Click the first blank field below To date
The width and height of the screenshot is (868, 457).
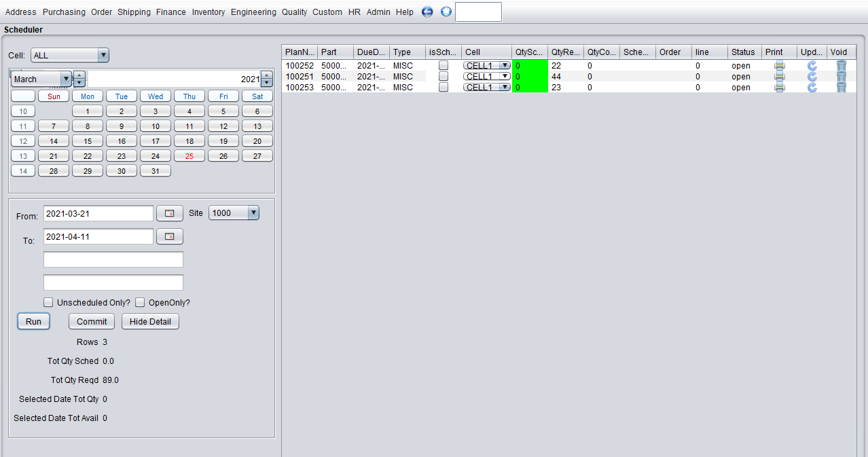tap(113, 259)
